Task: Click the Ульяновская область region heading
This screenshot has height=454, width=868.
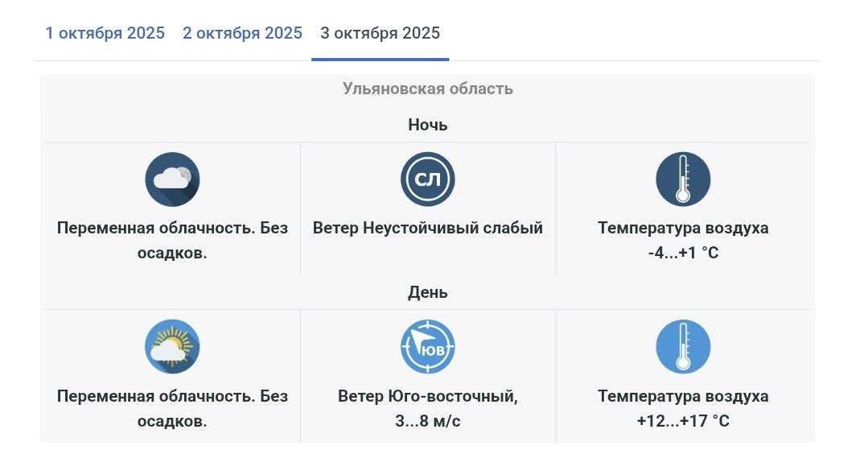Action: click(428, 89)
